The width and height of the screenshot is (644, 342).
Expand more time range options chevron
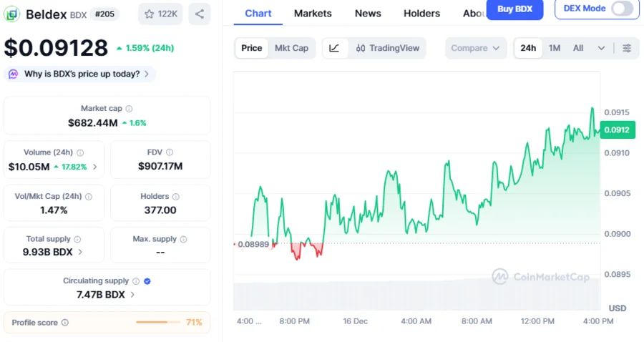[601, 48]
